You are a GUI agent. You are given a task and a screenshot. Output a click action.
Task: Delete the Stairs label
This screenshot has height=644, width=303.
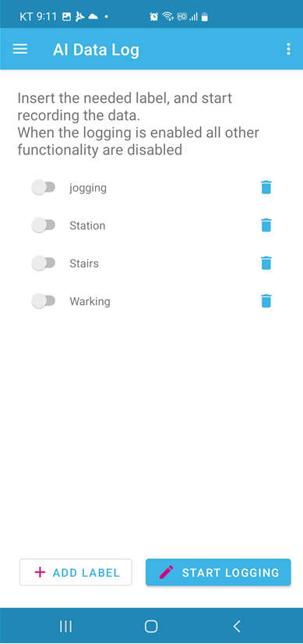coord(266,263)
